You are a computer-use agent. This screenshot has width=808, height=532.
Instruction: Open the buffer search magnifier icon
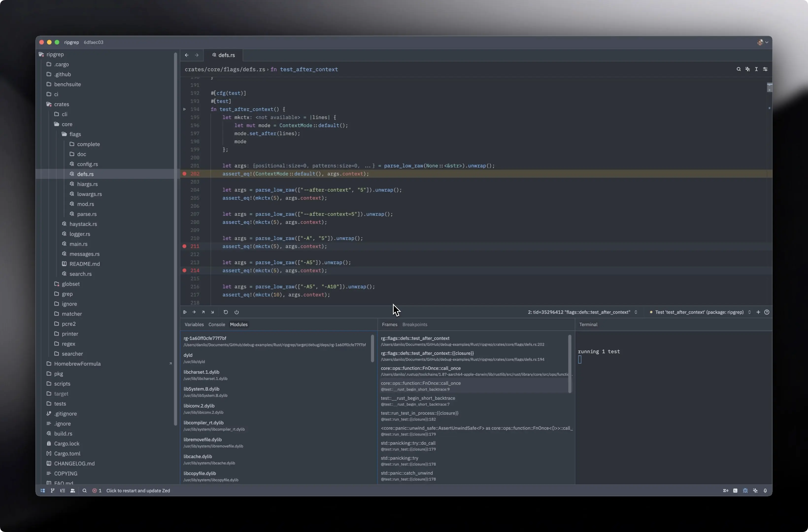[738, 69]
